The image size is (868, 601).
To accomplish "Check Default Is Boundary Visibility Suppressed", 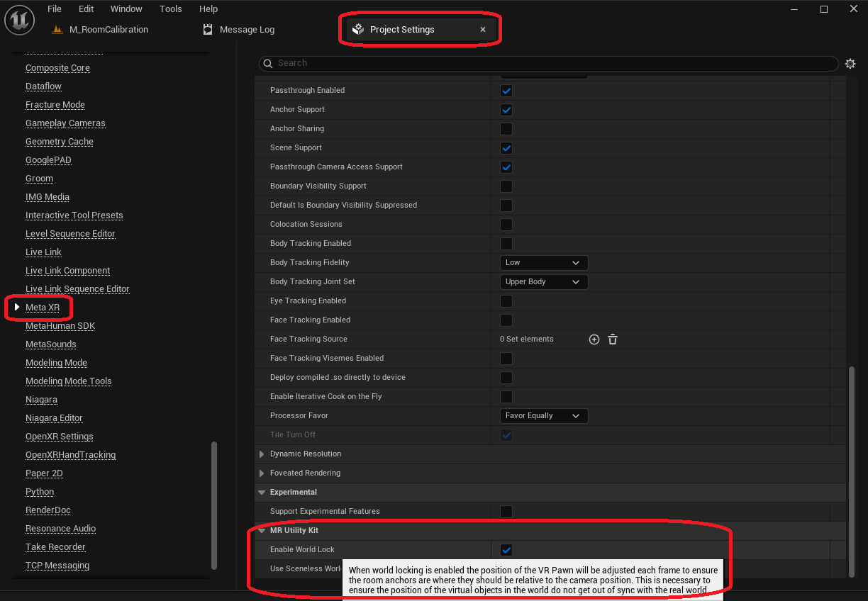I will click(506, 206).
